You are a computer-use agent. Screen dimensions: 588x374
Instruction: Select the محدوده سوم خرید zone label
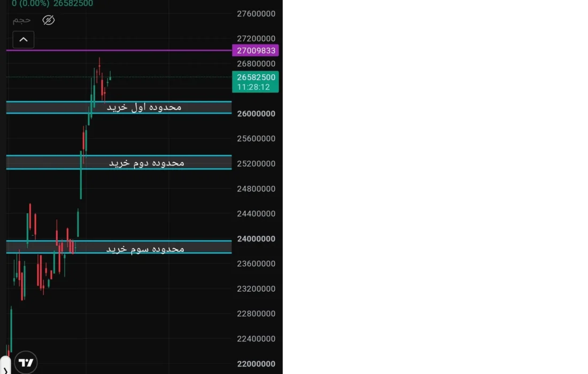point(145,249)
